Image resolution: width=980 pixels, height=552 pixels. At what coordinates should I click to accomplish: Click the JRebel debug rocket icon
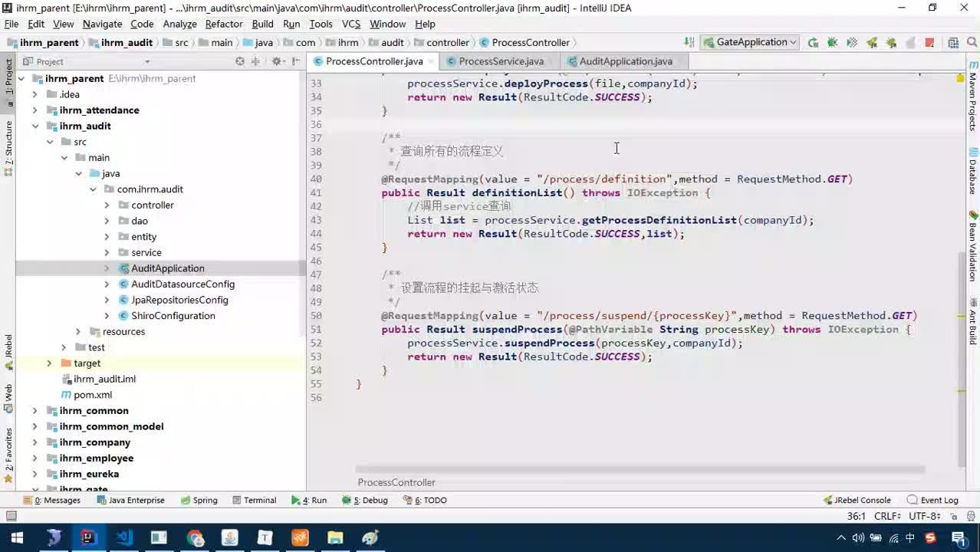coord(891,43)
